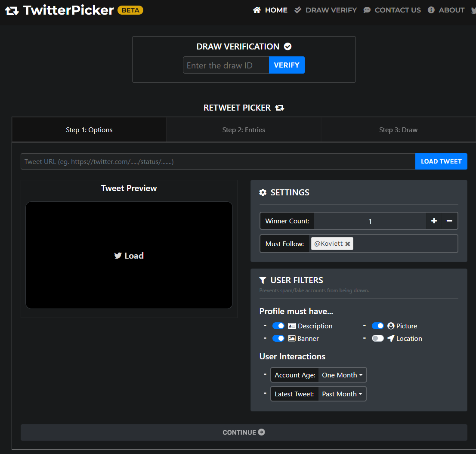Switch to Step 2: Entries tab
Image resolution: width=476 pixels, height=454 pixels.
coord(244,130)
